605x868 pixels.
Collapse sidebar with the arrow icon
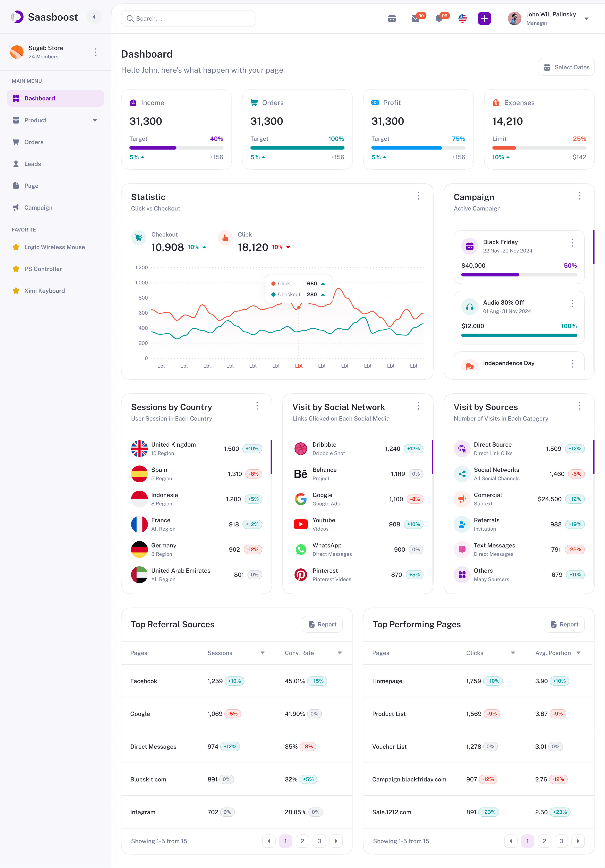tap(94, 17)
